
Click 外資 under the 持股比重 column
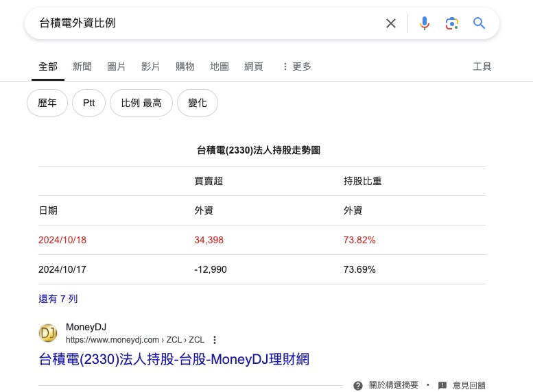pyautogui.click(x=353, y=210)
